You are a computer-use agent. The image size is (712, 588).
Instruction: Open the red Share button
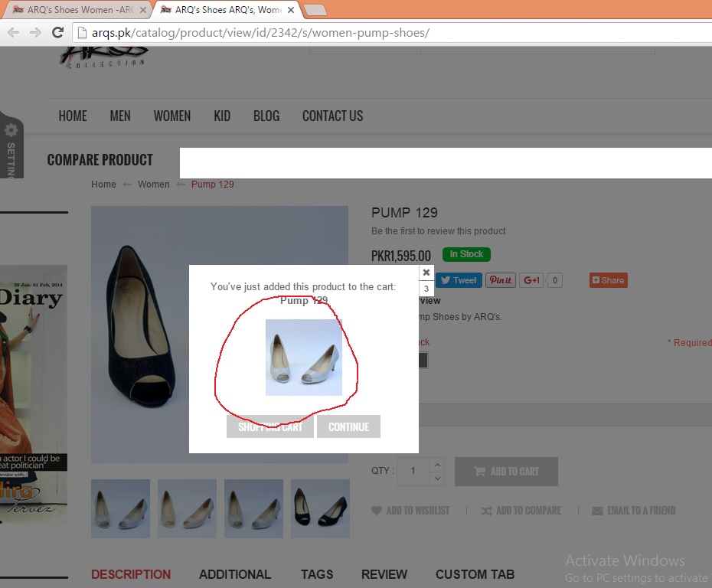click(608, 280)
